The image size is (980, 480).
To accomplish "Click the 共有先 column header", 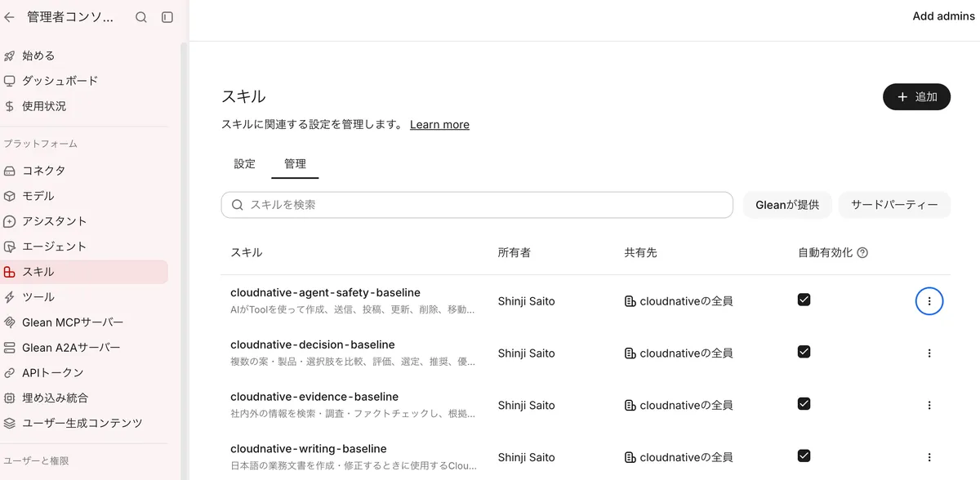I will (x=640, y=253).
